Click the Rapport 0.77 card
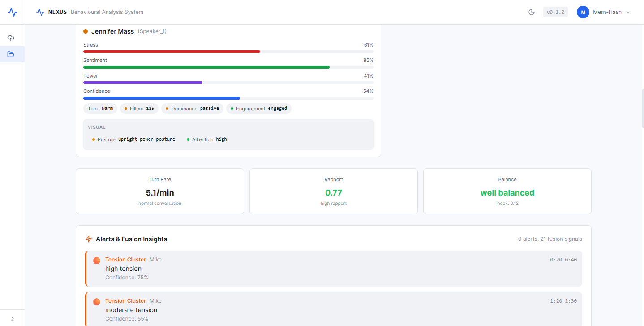644x326 pixels. coord(334,191)
